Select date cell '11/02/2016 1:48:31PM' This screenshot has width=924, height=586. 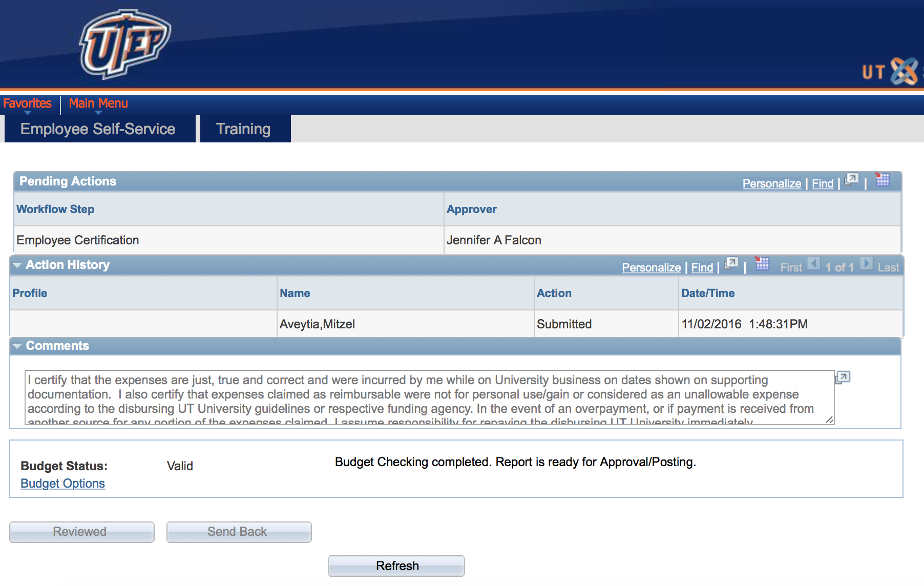pos(790,324)
